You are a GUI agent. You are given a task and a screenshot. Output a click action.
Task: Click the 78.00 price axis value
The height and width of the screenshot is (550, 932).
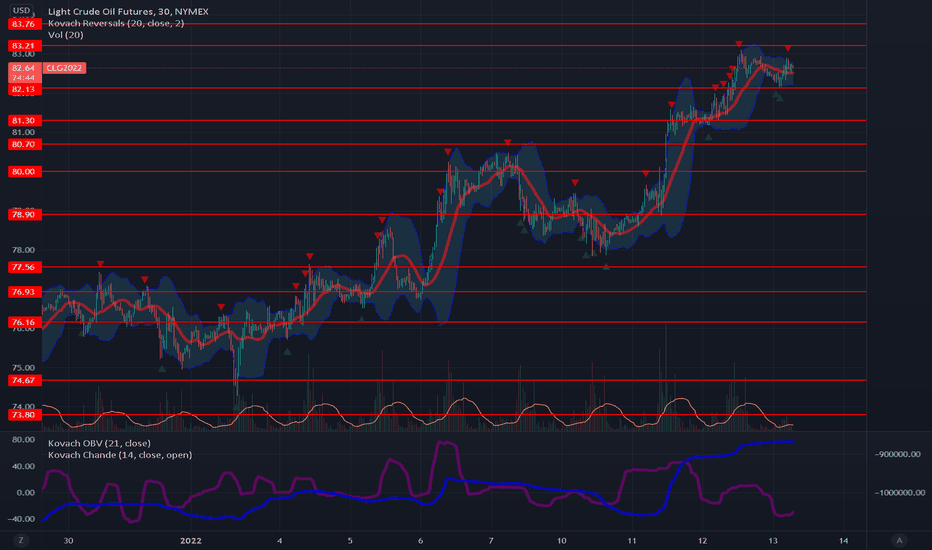tap(23, 250)
